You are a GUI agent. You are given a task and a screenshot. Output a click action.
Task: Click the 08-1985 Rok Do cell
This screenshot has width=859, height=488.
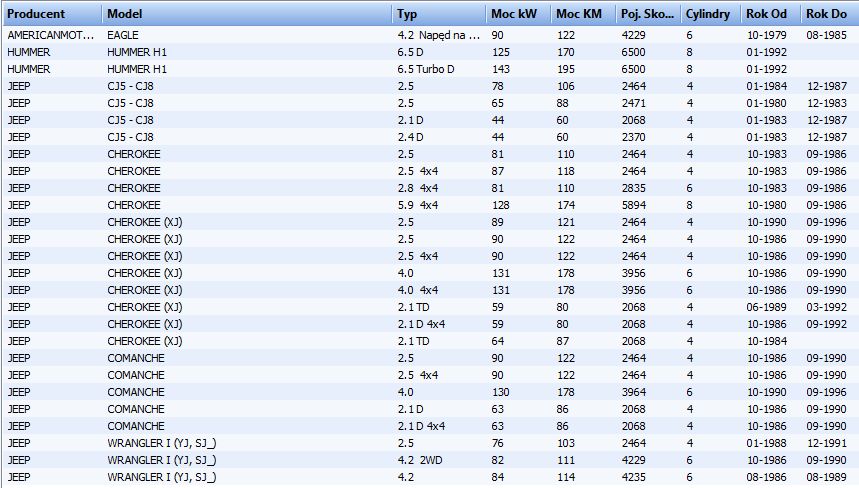point(827,35)
